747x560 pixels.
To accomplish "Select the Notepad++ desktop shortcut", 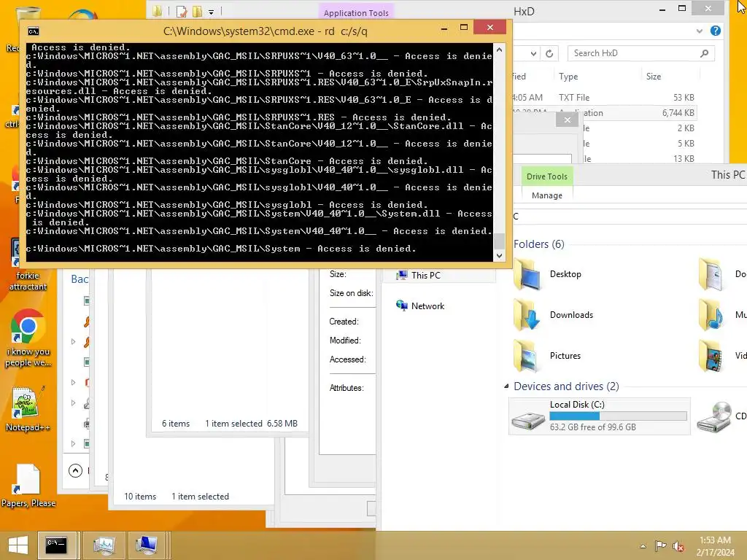I will (x=28, y=408).
